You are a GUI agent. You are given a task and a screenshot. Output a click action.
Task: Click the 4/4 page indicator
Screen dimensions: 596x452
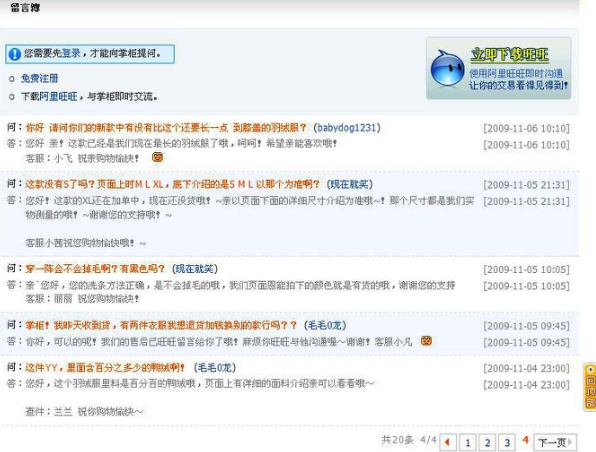point(428,440)
